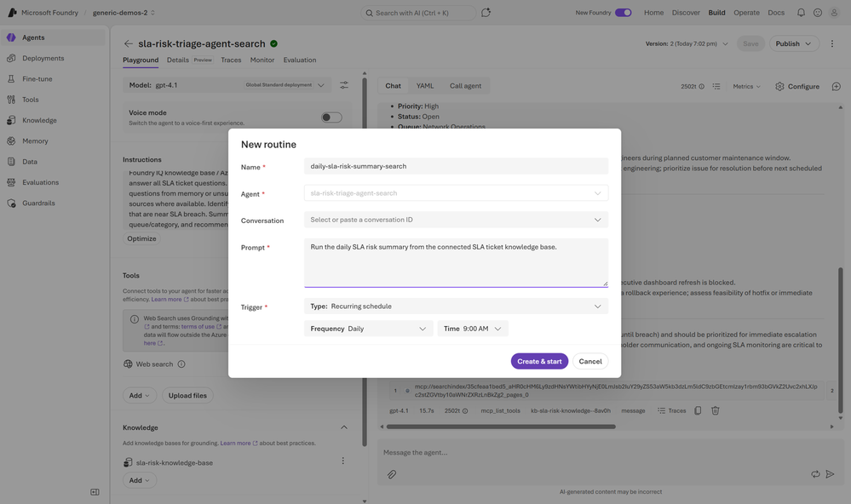The height and width of the screenshot is (504, 851).
Task: Open the Conversation ID dropdown
Action: click(456, 220)
